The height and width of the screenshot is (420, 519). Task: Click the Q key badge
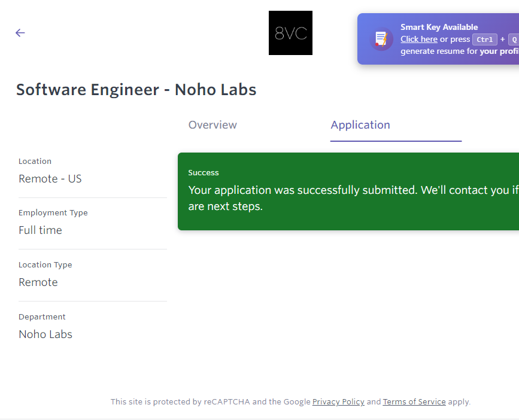[x=514, y=39]
